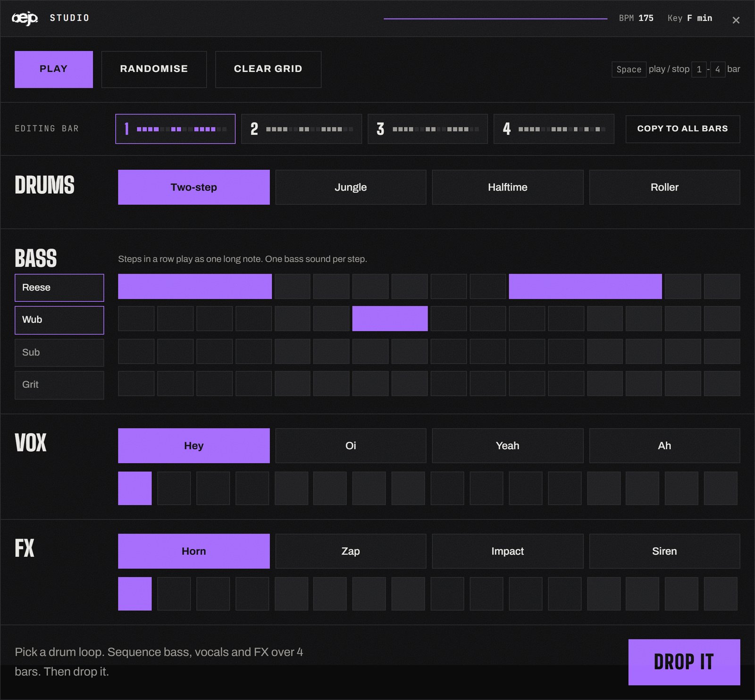Click the STUDIO header text

[70, 18]
